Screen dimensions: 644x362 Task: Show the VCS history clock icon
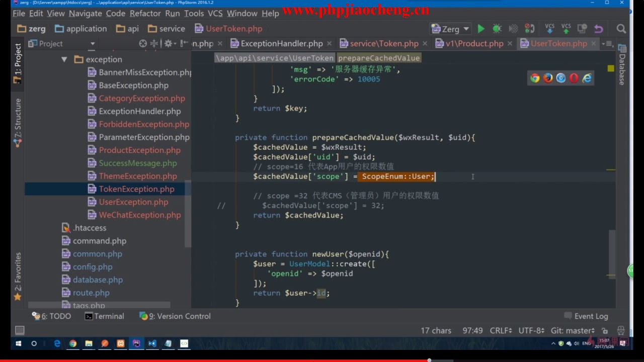pos(582,29)
